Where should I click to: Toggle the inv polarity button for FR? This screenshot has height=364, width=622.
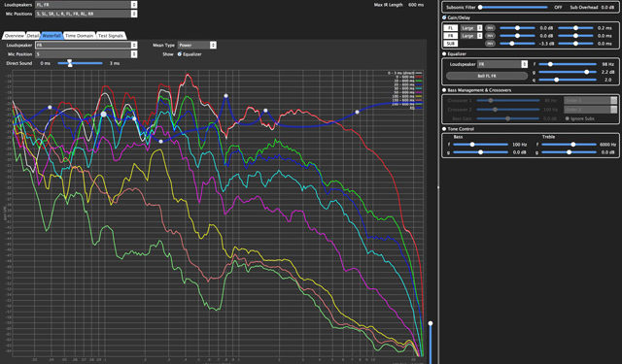490,36
